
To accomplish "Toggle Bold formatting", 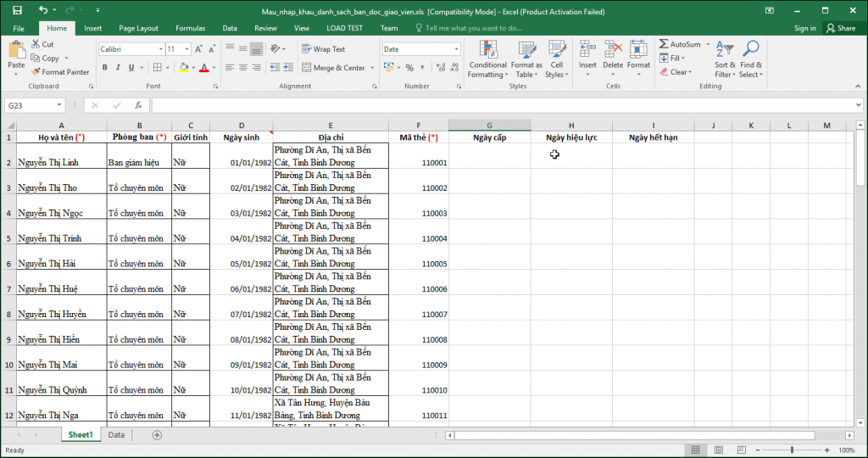I will pos(105,68).
